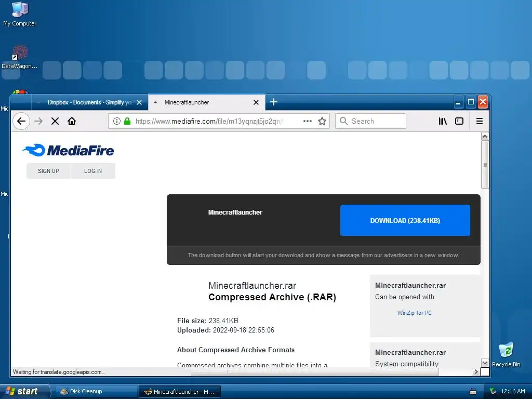Open the WinZip for PC link

click(414, 313)
